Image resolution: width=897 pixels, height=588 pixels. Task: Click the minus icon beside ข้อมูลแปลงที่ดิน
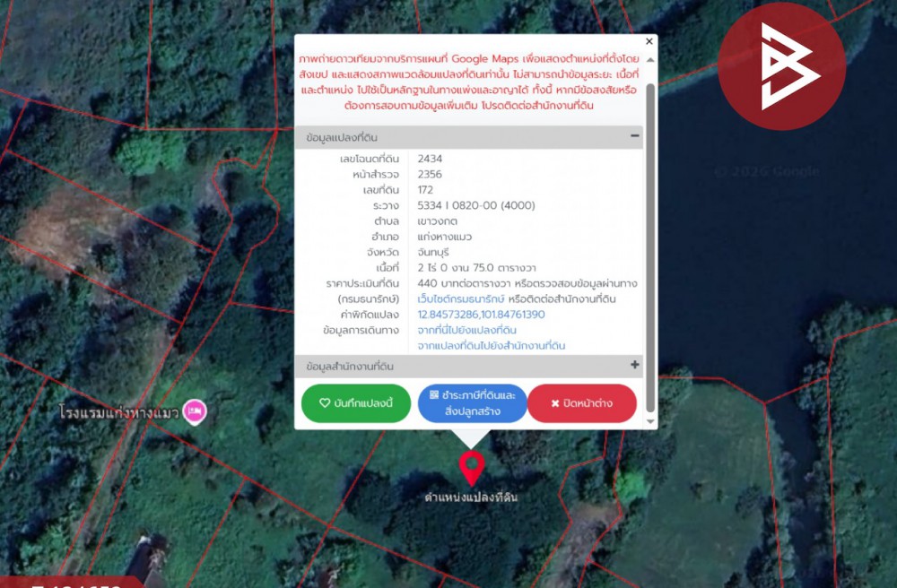pyautogui.click(x=635, y=137)
